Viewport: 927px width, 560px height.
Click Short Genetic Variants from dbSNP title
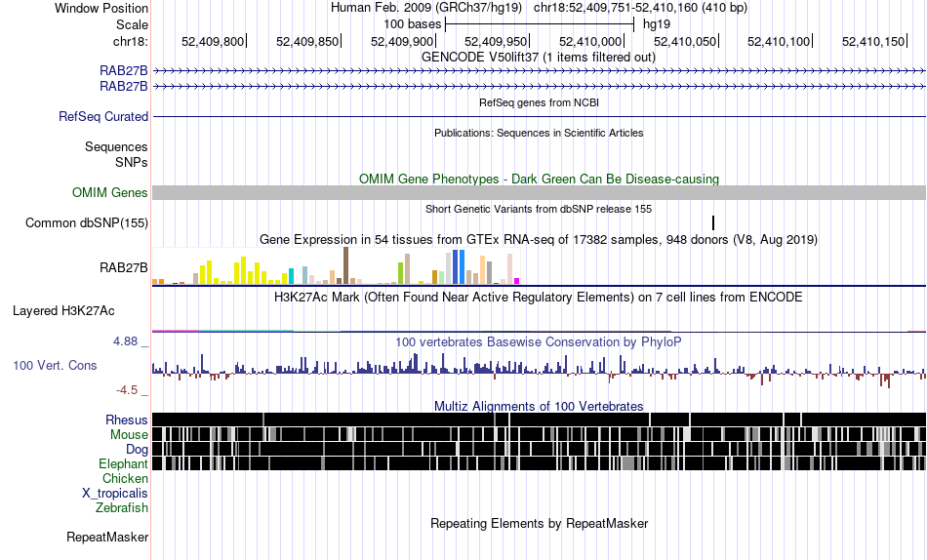pos(539,209)
